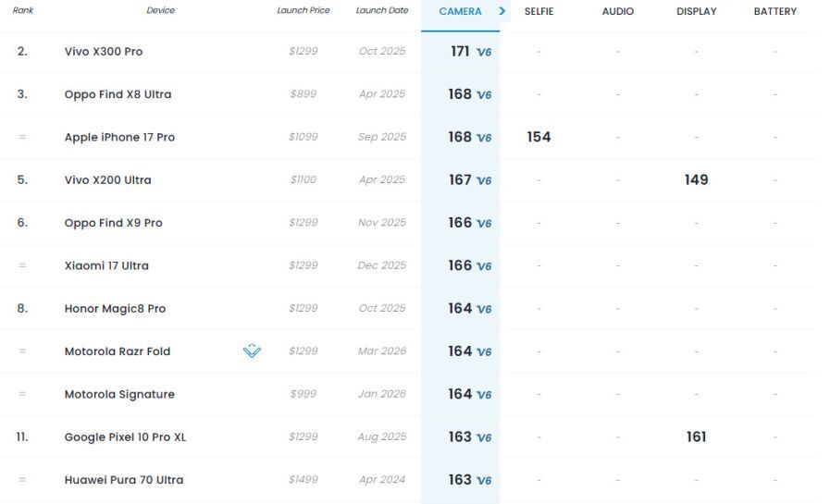Open the Vivo X300 Pro device page
This screenshot has height=504, width=830.
pos(104,52)
